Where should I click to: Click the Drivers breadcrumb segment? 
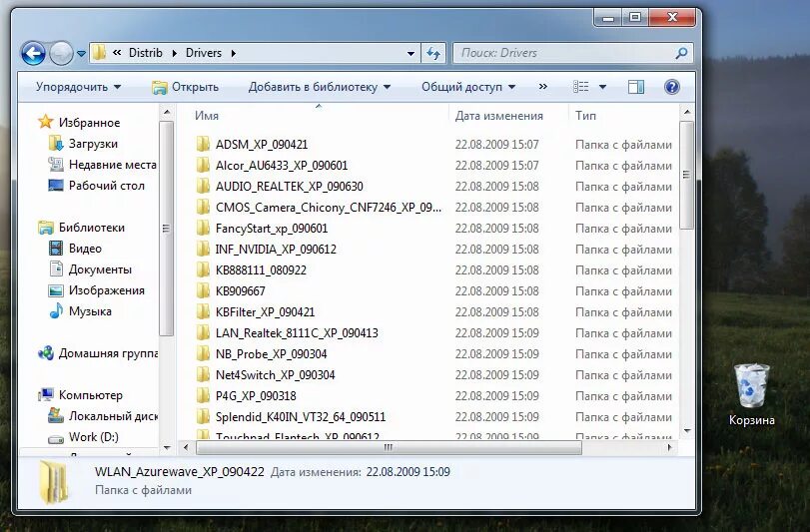[x=204, y=53]
